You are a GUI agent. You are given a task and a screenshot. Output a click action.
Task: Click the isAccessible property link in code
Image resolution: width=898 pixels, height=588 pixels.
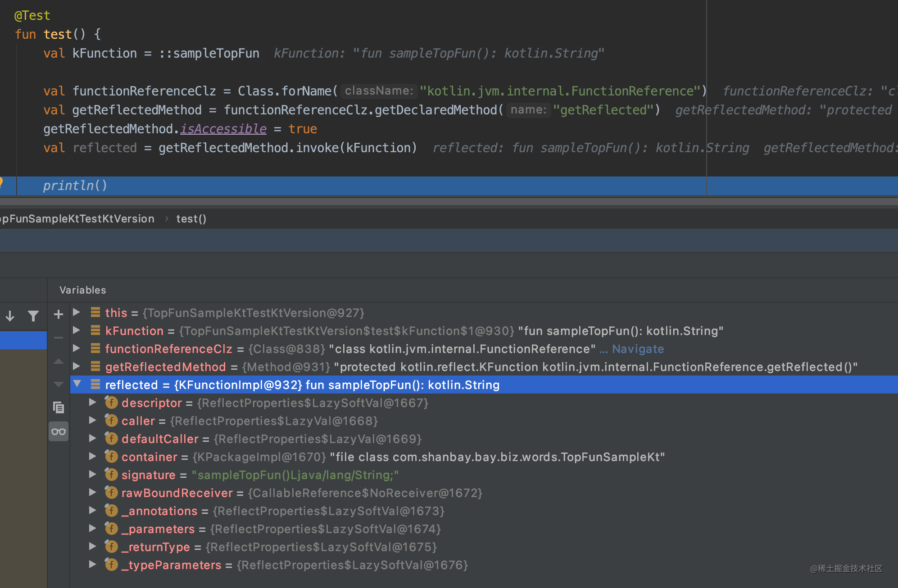[223, 129]
